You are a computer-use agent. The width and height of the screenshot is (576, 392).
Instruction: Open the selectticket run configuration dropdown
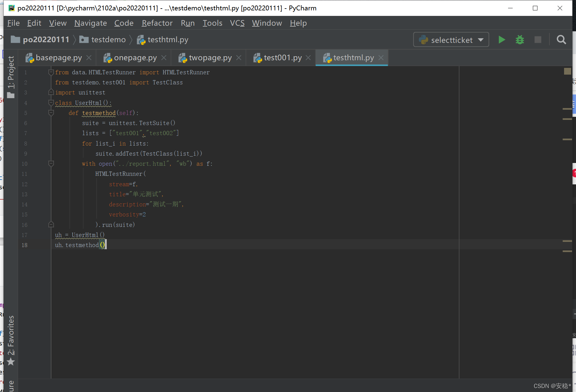point(481,39)
